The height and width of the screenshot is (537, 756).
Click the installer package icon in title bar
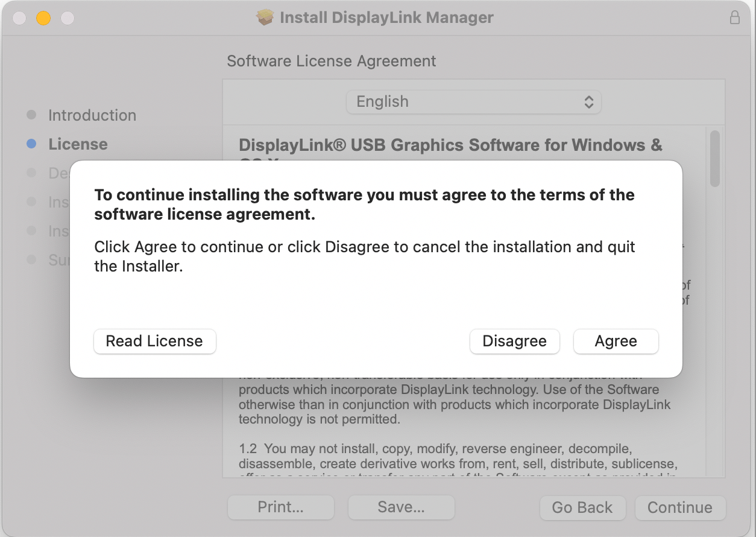263,17
